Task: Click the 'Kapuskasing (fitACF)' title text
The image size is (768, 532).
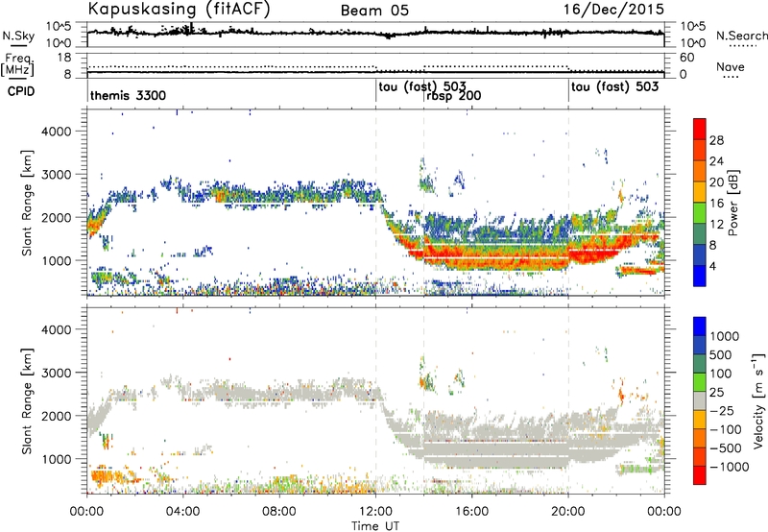Action: (x=179, y=10)
